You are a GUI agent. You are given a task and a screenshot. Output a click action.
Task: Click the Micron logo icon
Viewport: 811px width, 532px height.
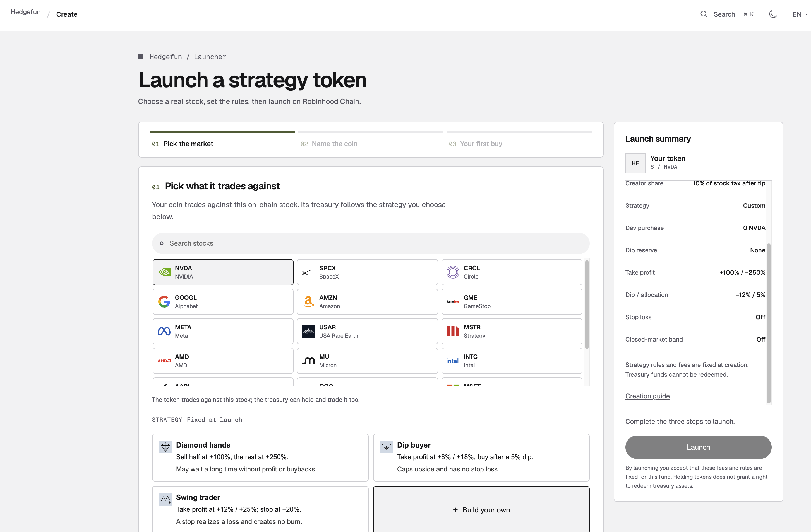coord(308,361)
